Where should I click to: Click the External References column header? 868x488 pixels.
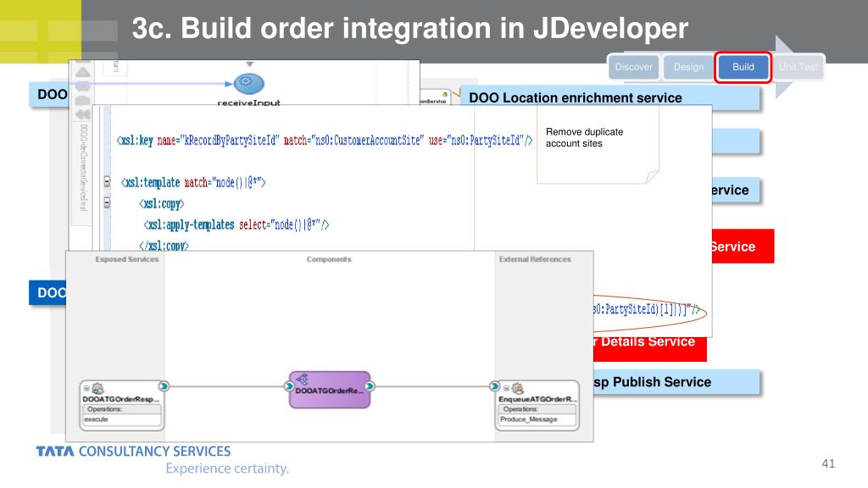[x=535, y=259]
